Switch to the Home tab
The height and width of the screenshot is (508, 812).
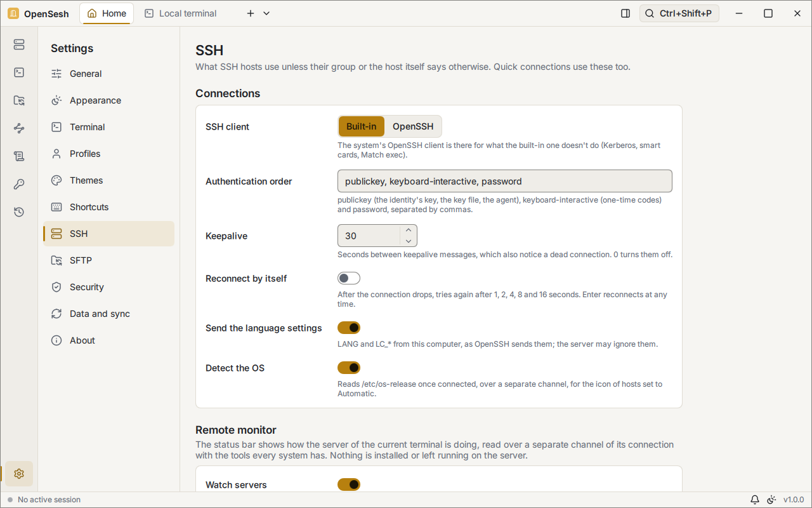click(107, 13)
